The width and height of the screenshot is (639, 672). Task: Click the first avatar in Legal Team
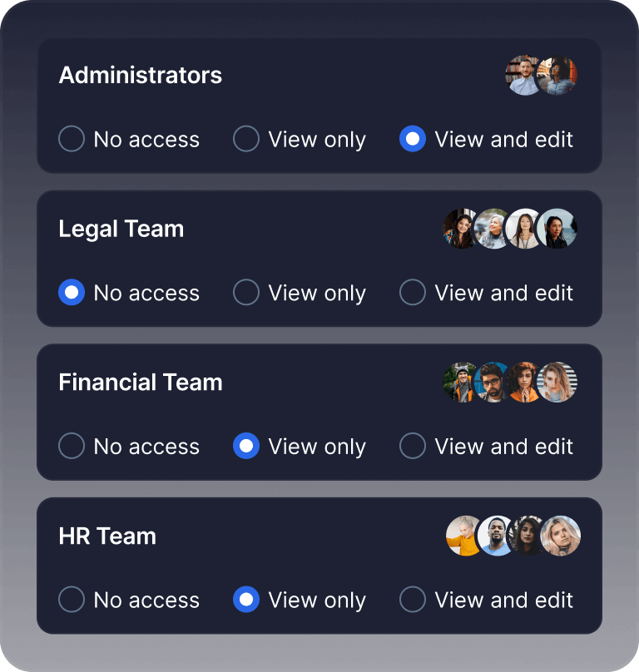(459, 229)
